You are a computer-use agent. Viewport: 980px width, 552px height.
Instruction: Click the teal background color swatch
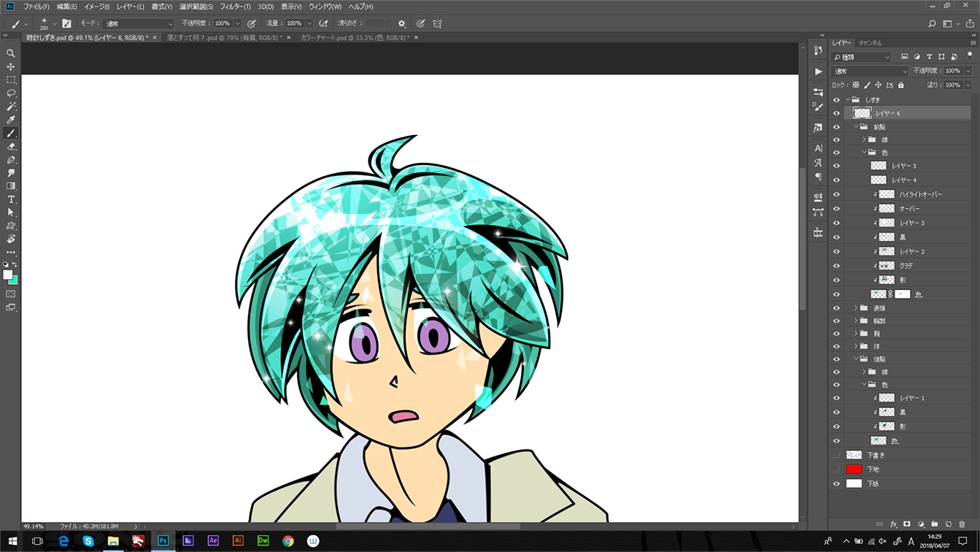[x=14, y=281]
